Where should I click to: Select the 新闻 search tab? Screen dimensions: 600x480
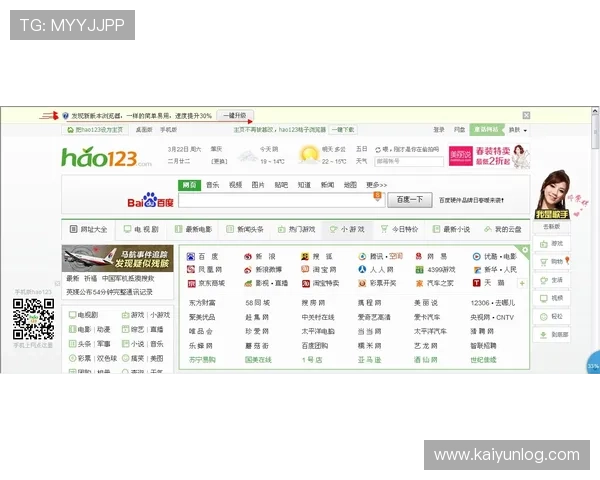coord(327,185)
